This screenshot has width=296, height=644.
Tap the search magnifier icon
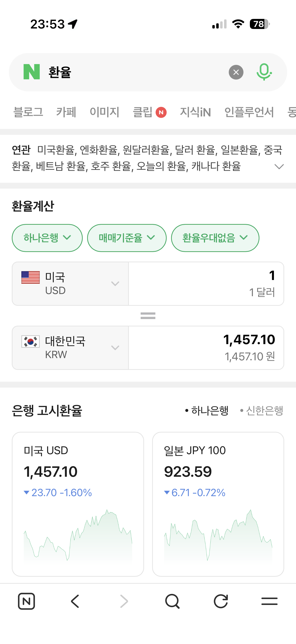coord(172,601)
